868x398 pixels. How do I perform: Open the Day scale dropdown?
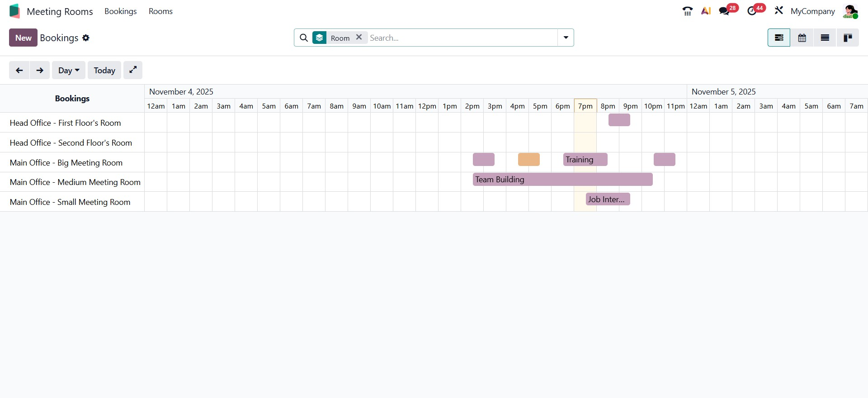pyautogui.click(x=69, y=70)
